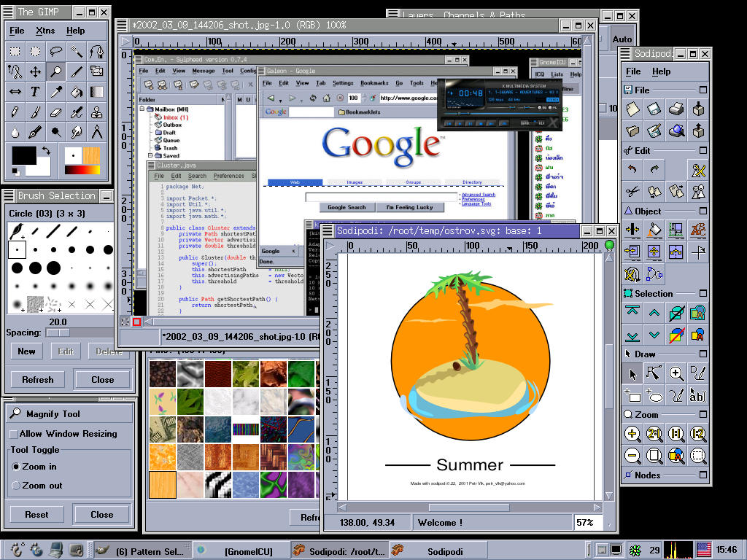Collapse the Zoom section in Sodipodi
The width and height of the screenshot is (747, 560).
(x=703, y=414)
